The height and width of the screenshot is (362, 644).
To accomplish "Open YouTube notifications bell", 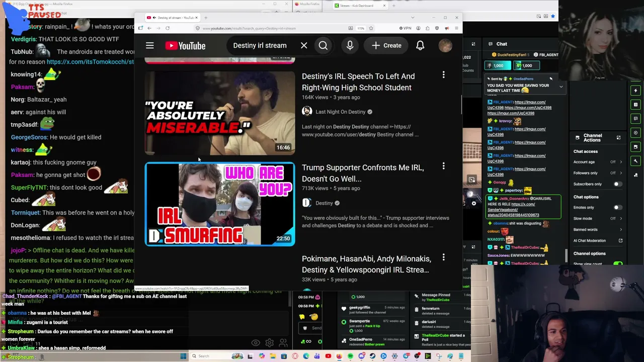I will pos(420,46).
